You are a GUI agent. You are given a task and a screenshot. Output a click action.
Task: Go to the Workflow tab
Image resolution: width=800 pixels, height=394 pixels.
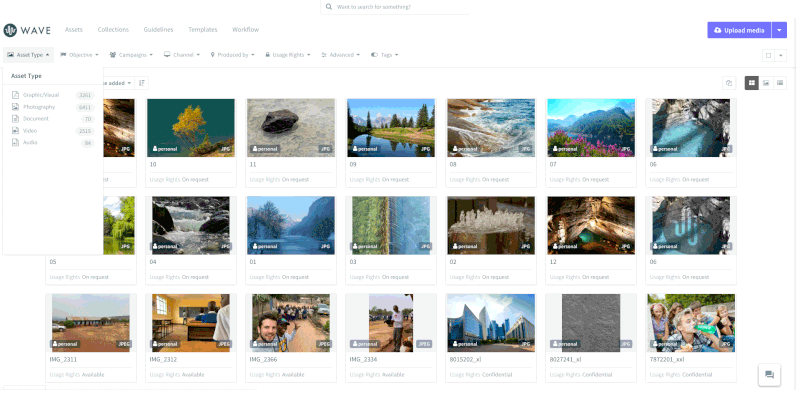click(x=245, y=30)
